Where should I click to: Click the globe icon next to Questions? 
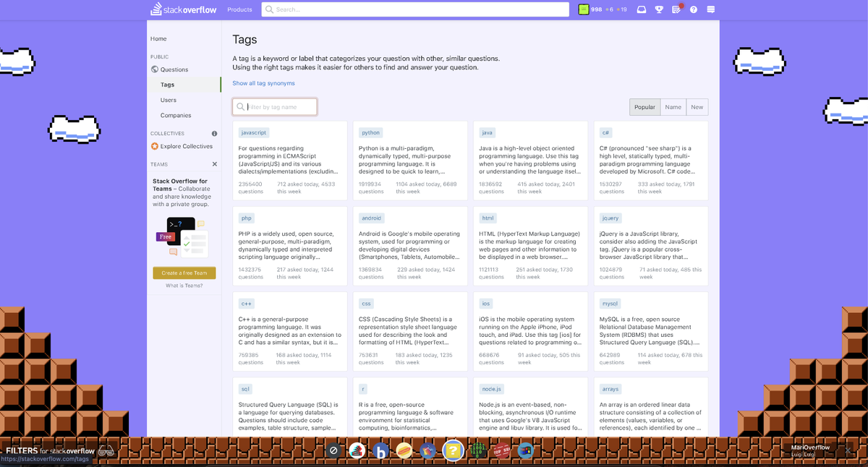coord(155,69)
